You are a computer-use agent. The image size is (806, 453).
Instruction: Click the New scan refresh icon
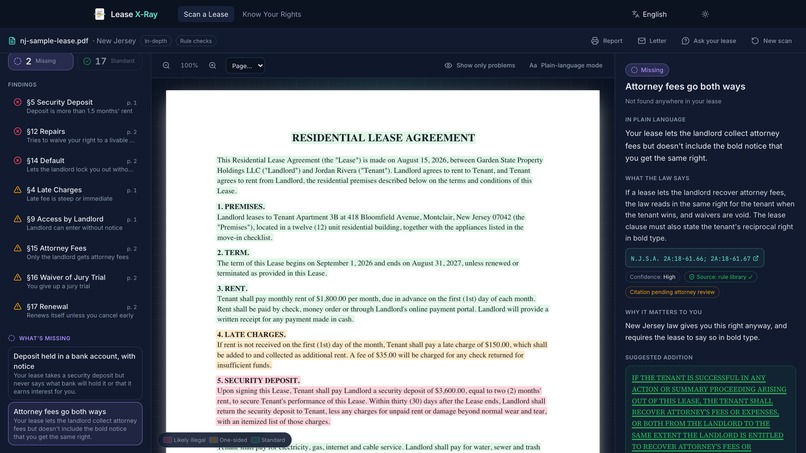[x=755, y=41]
